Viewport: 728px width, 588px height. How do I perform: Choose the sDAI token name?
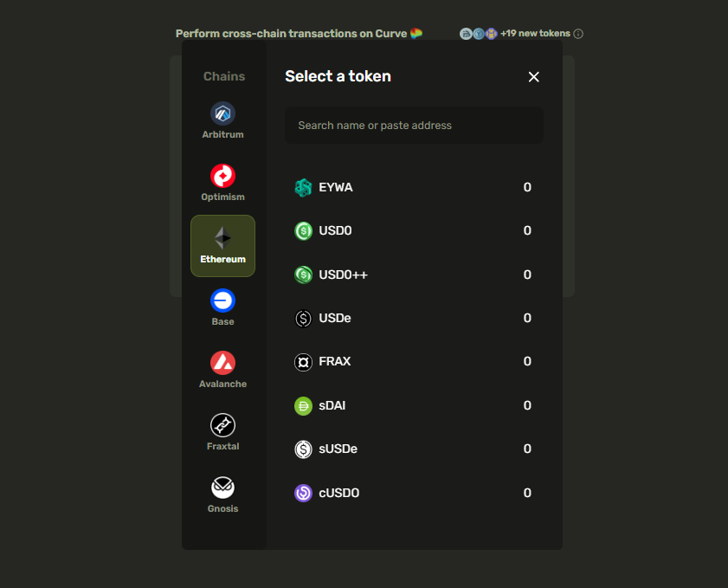point(332,405)
